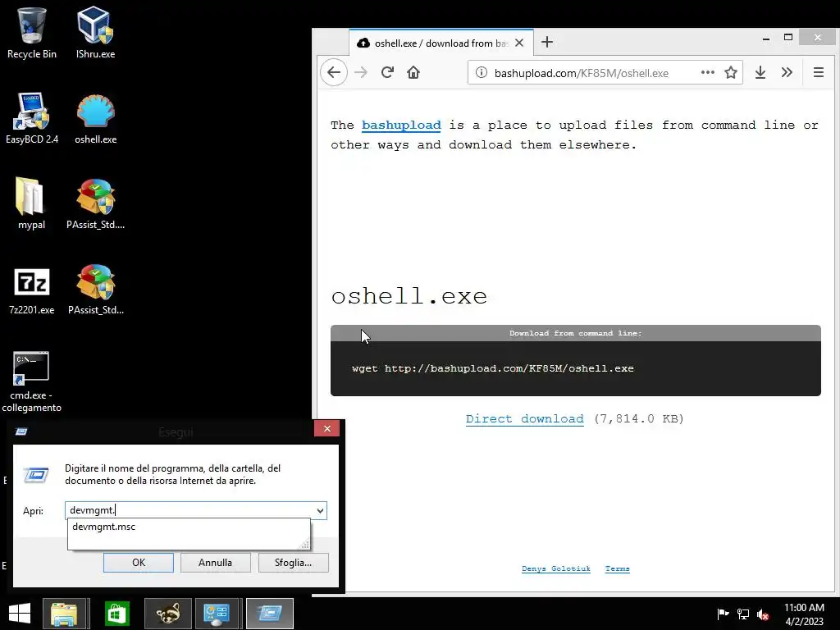
Task: Click the Esegui title bar icon
Action: (x=21, y=431)
